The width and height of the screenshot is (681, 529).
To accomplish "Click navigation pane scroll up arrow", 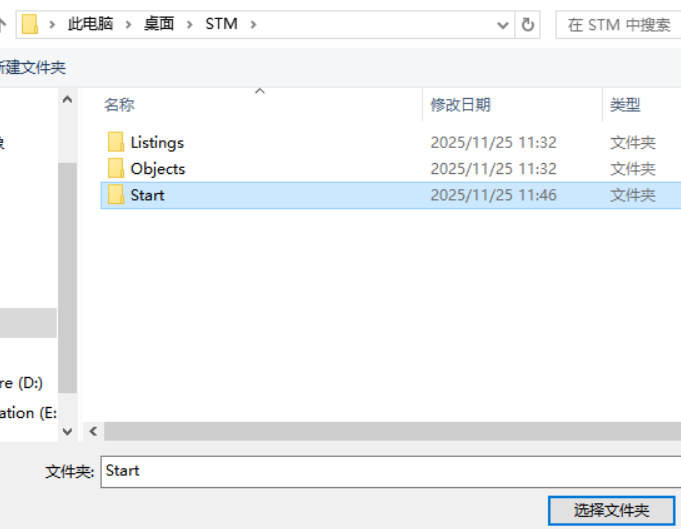I will (x=67, y=100).
